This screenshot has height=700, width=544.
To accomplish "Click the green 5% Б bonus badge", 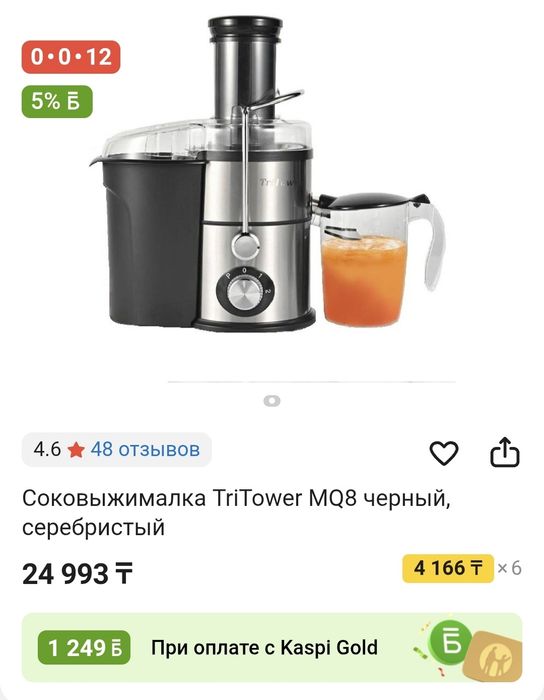I will (57, 101).
